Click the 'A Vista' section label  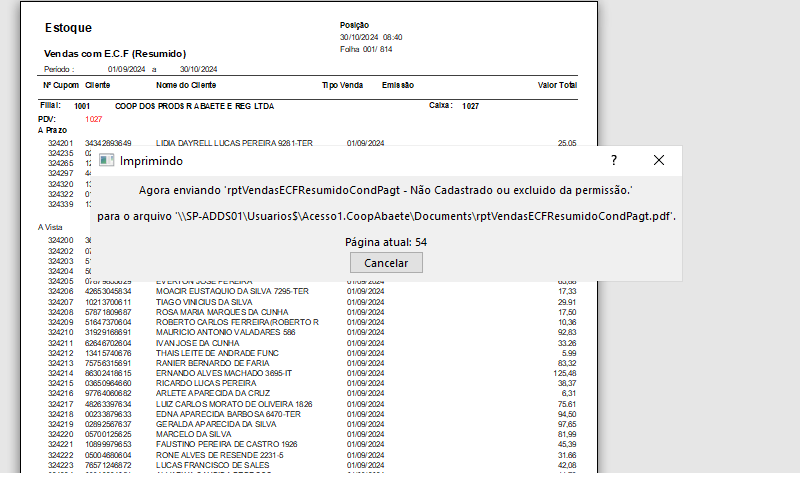click(x=50, y=228)
